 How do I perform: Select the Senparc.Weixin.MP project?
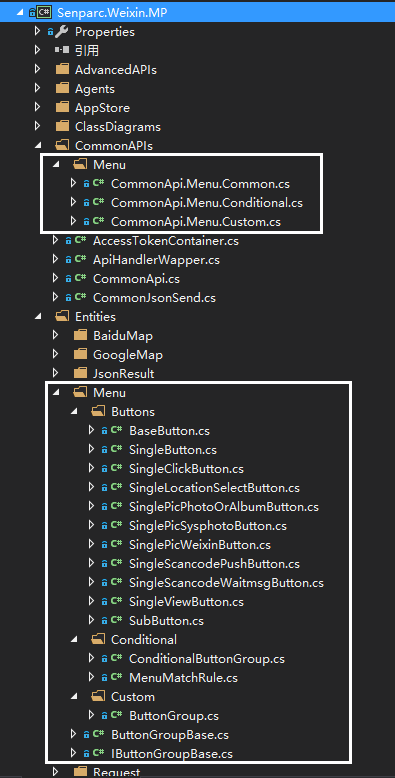pyautogui.click(x=112, y=13)
